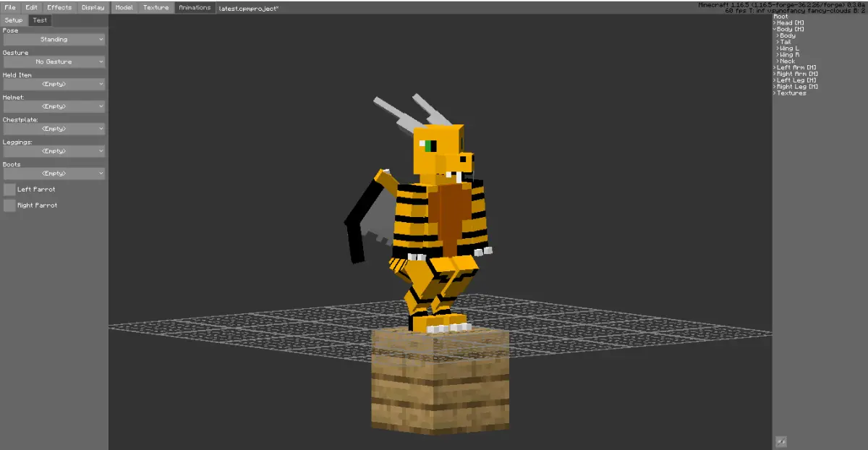Expand the Right Leg [H] node
The width and height of the screenshot is (868, 450).
pos(775,87)
